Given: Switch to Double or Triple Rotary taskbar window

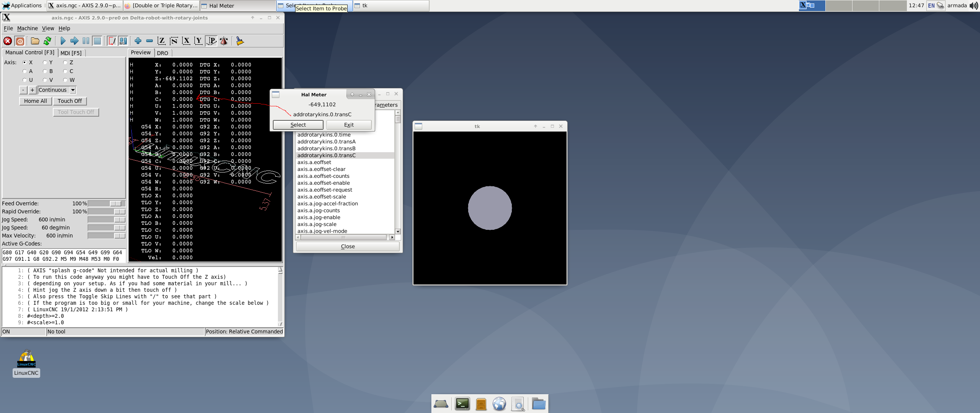Looking at the screenshot, I should [x=161, y=5].
